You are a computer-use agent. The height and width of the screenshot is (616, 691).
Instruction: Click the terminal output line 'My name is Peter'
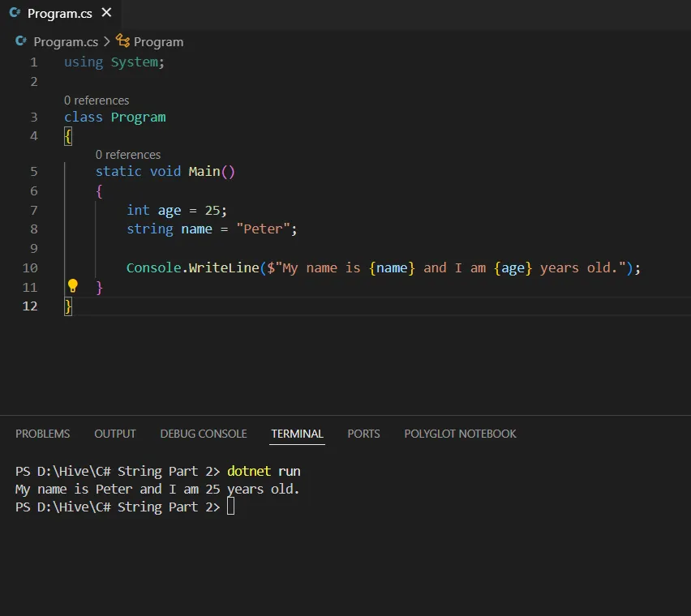coord(157,490)
